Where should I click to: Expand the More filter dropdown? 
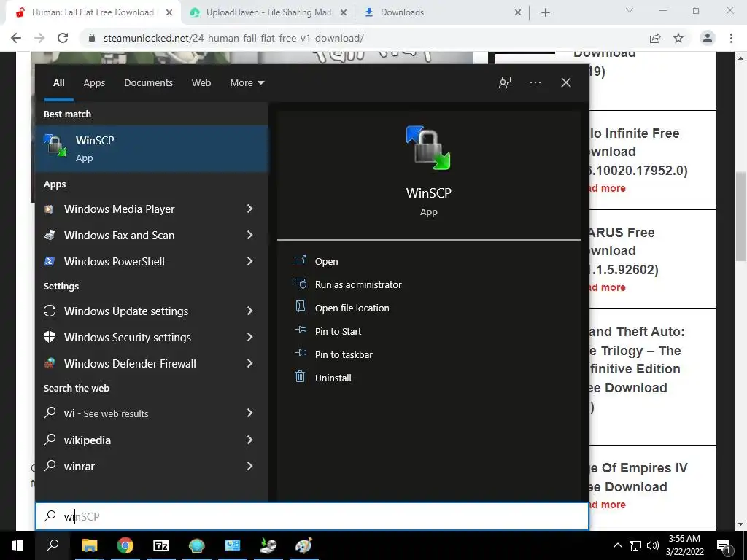[247, 83]
